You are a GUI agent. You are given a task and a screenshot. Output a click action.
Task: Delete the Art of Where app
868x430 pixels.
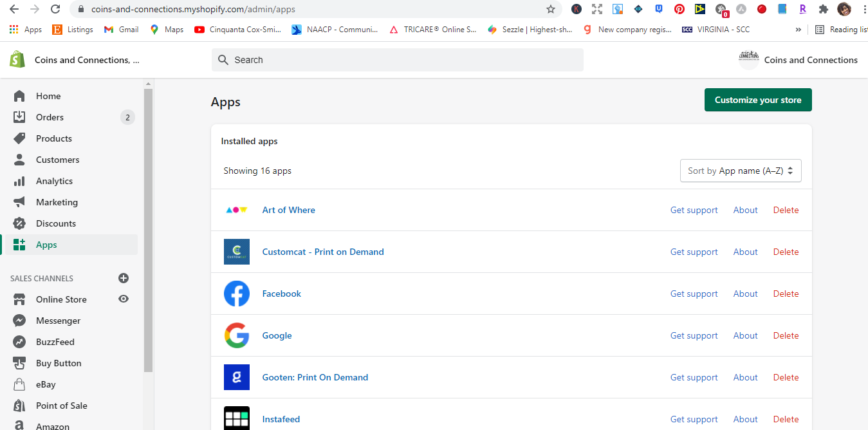pos(786,210)
